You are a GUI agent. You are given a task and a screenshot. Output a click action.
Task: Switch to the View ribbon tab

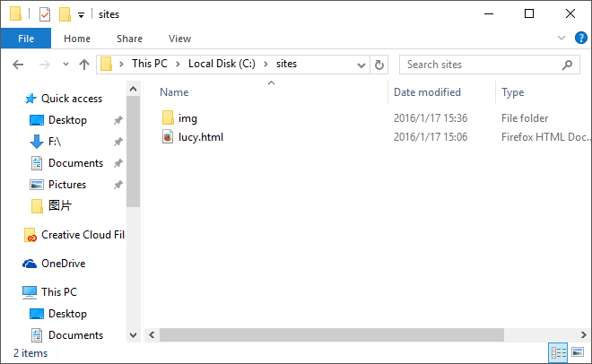179,39
